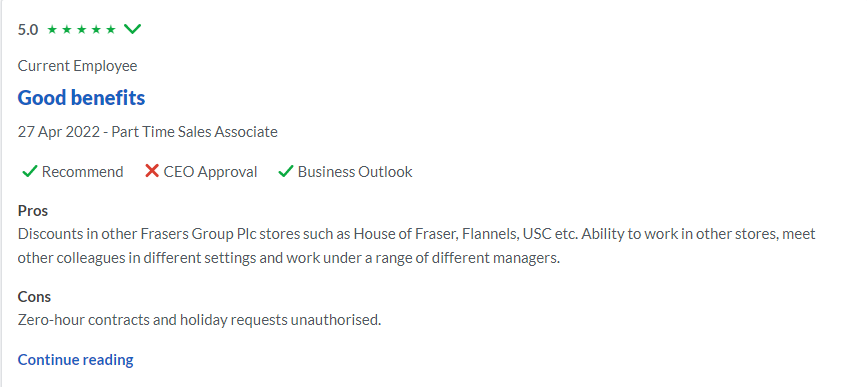Click the 5.0 rating number
Screen dimensions: 867x387
(x=28, y=30)
